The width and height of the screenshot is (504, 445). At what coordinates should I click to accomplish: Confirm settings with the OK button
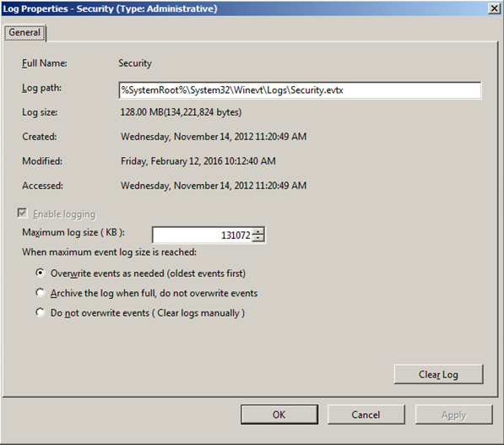pyautogui.click(x=279, y=415)
